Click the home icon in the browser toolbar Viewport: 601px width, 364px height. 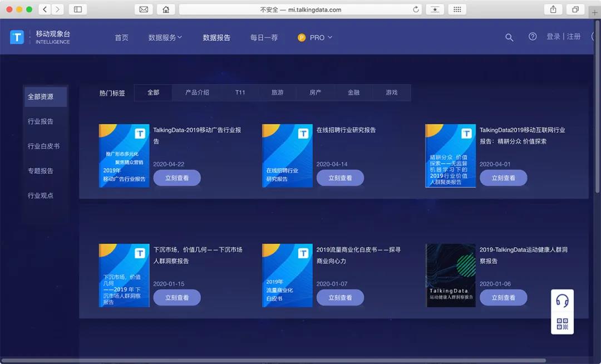pos(166,9)
